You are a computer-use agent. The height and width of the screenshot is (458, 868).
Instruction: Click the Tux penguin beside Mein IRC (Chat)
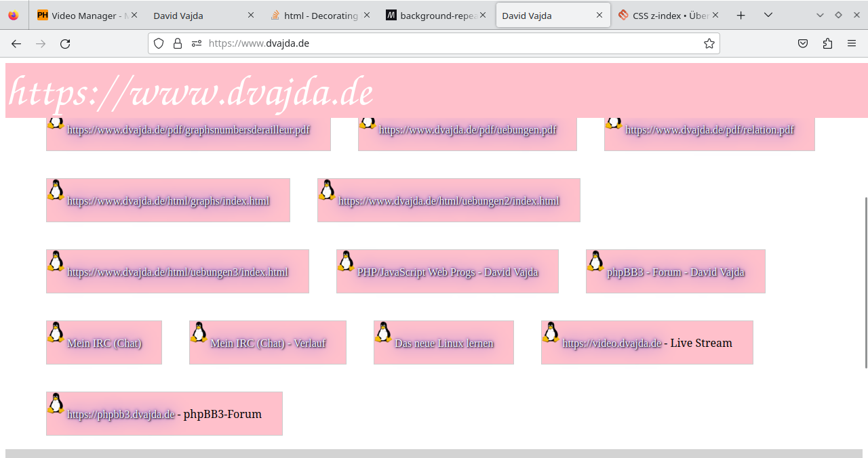pyautogui.click(x=56, y=332)
